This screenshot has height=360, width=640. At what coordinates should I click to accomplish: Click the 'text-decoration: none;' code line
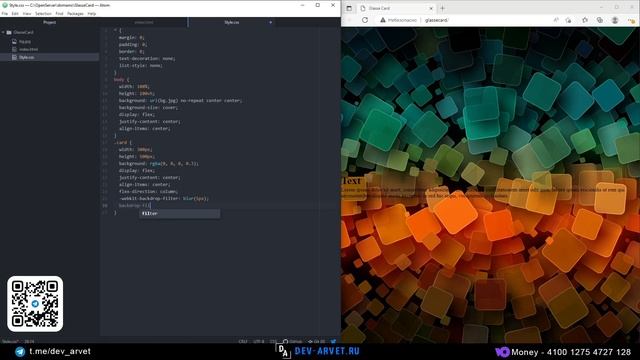click(x=147, y=58)
